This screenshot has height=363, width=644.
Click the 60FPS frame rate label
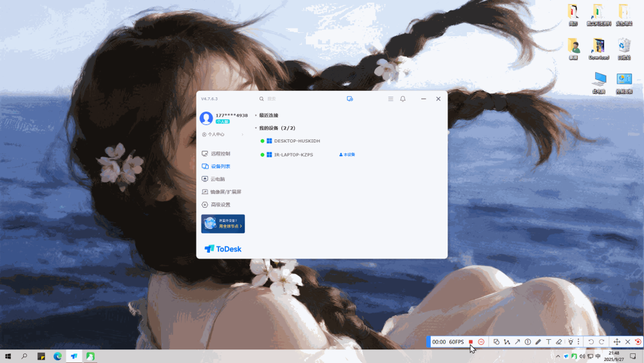pyautogui.click(x=457, y=342)
